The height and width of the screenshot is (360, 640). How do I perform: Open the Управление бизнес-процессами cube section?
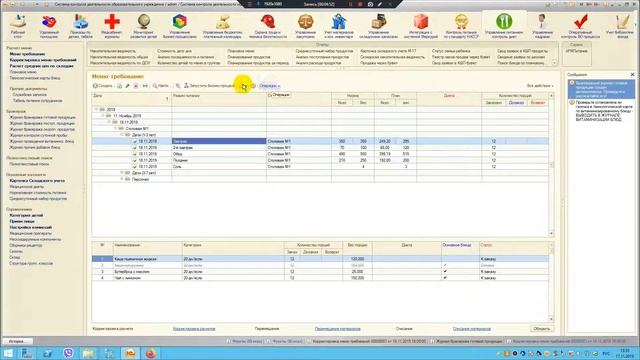[180, 26]
